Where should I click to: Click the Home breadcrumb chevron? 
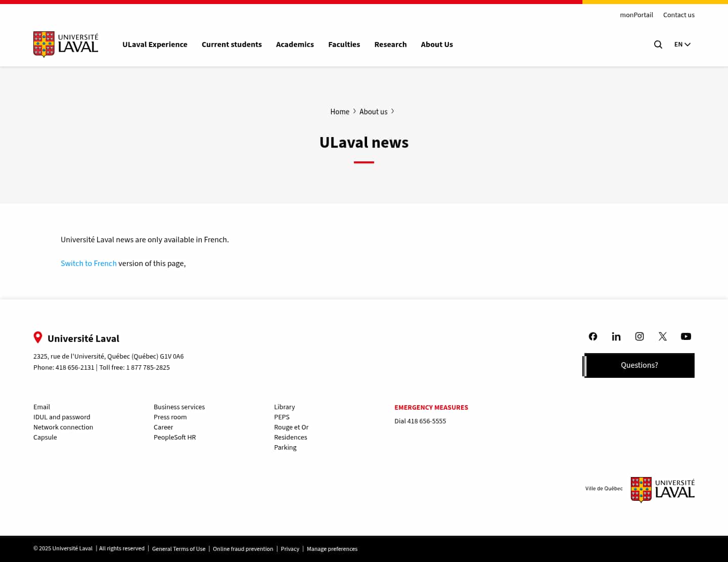click(x=354, y=111)
